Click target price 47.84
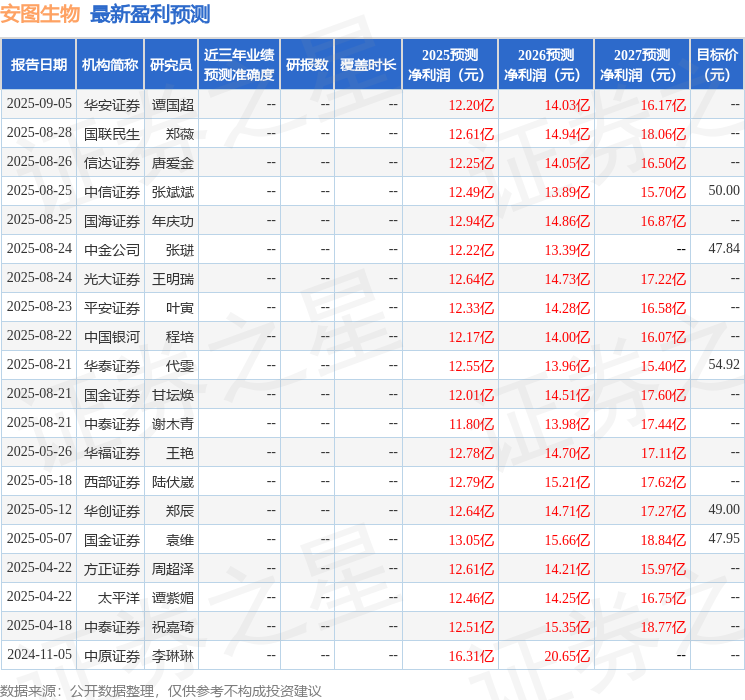Screen dimensions: 745x700 tap(724, 249)
